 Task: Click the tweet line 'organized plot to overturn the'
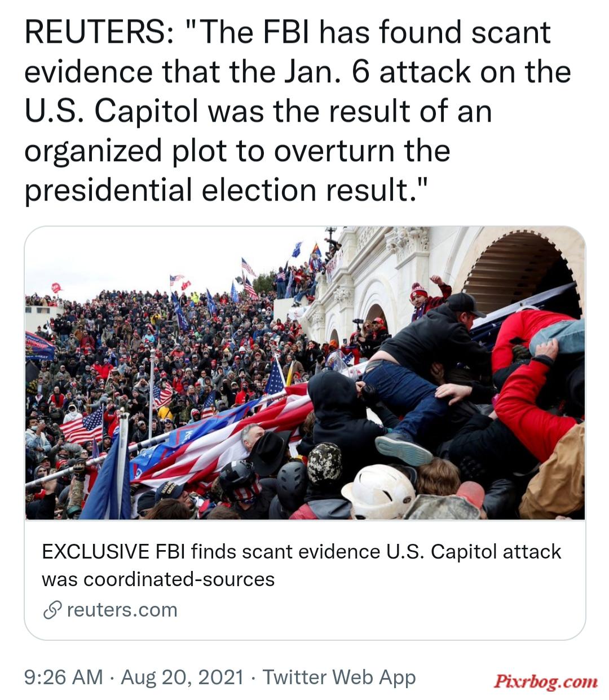(x=237, y=150)
